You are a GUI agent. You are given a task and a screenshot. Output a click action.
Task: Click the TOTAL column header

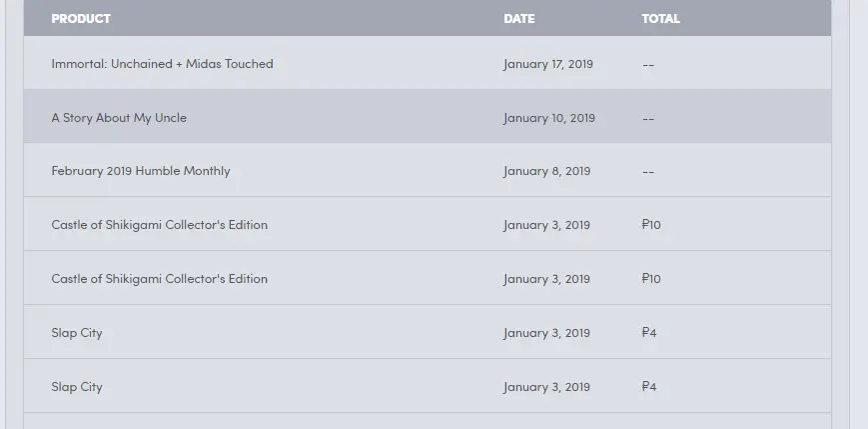(660, 18)
